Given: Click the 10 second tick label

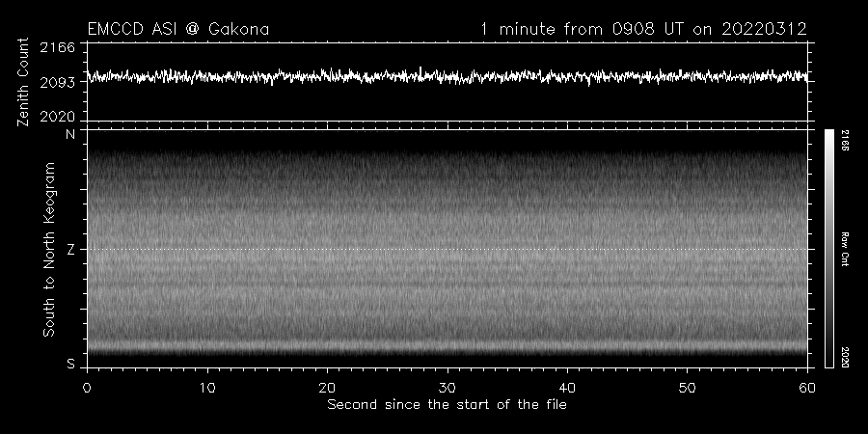Looking at the screenshot, I should coord(207,388).
